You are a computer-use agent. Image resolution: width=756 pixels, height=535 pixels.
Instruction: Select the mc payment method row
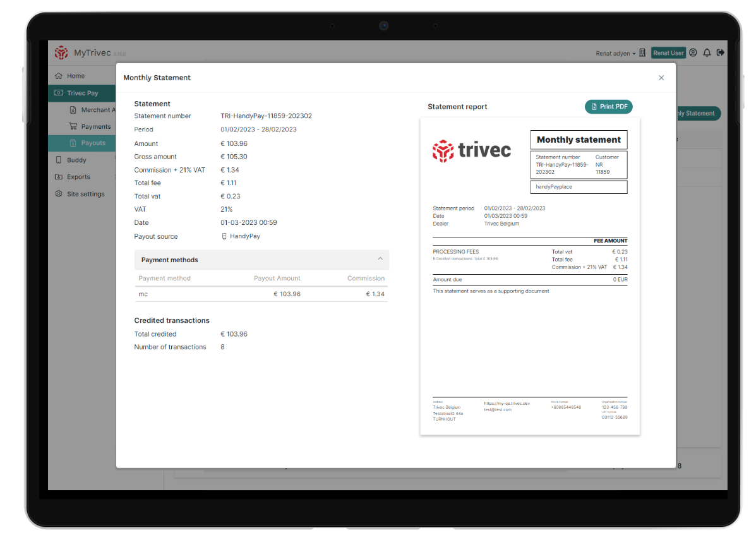[x=261, y=294]
